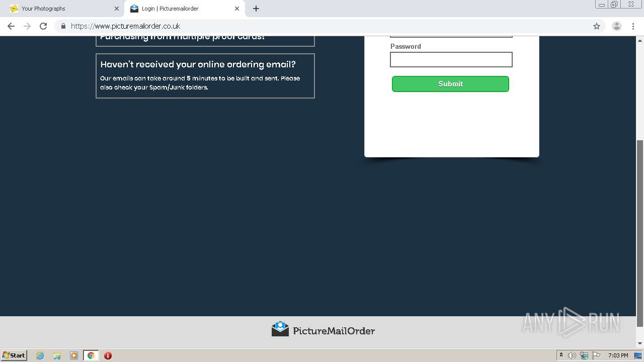Image resolution: width=644 pixels, height=362 pixels.
Task: Click the red antivirus taskbar icon
Action: [x=108, y=355]
